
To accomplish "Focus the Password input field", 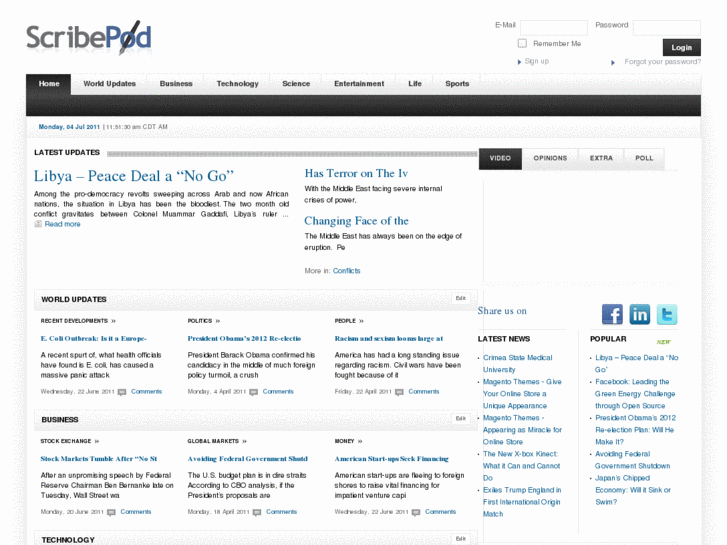I will 667,27.
